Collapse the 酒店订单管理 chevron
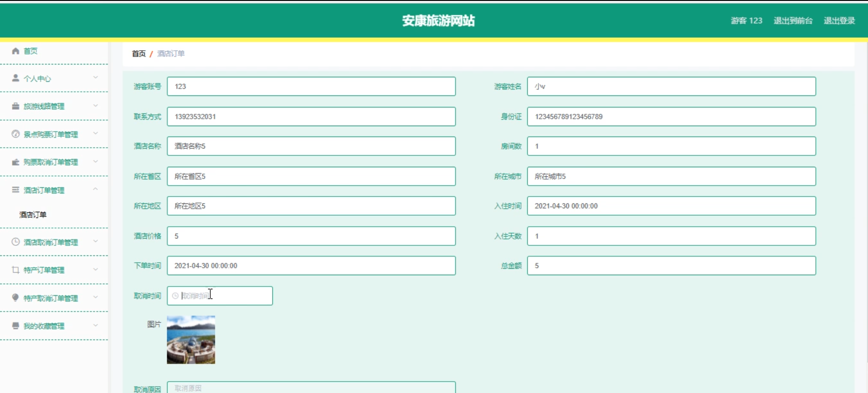 coord(95,189)
